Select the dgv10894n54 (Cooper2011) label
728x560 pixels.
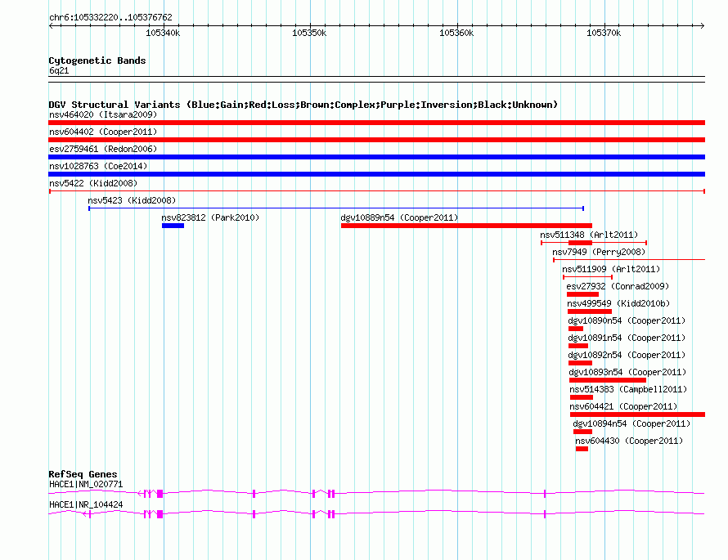coord(632,423)
